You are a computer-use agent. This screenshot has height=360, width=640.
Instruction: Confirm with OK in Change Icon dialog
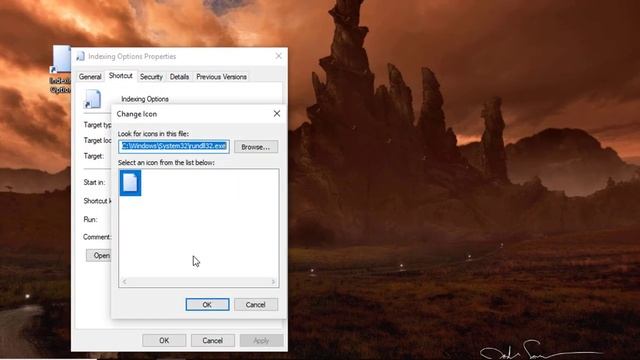(207, 304)
